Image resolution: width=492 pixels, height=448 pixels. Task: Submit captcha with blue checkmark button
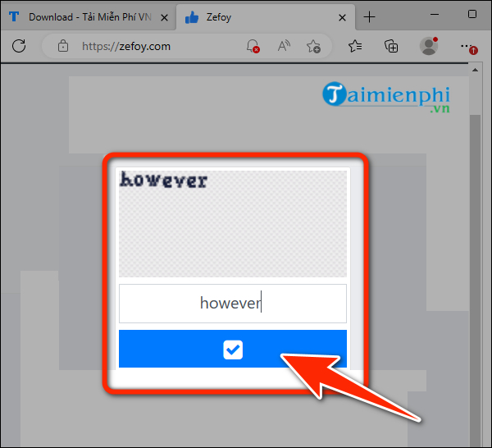point(233,350)
